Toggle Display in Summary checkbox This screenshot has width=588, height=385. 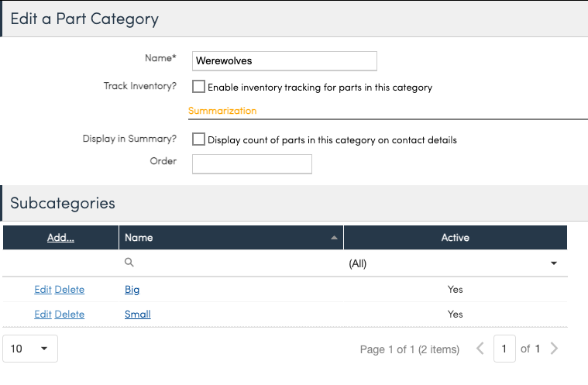[x=199, y=139]
